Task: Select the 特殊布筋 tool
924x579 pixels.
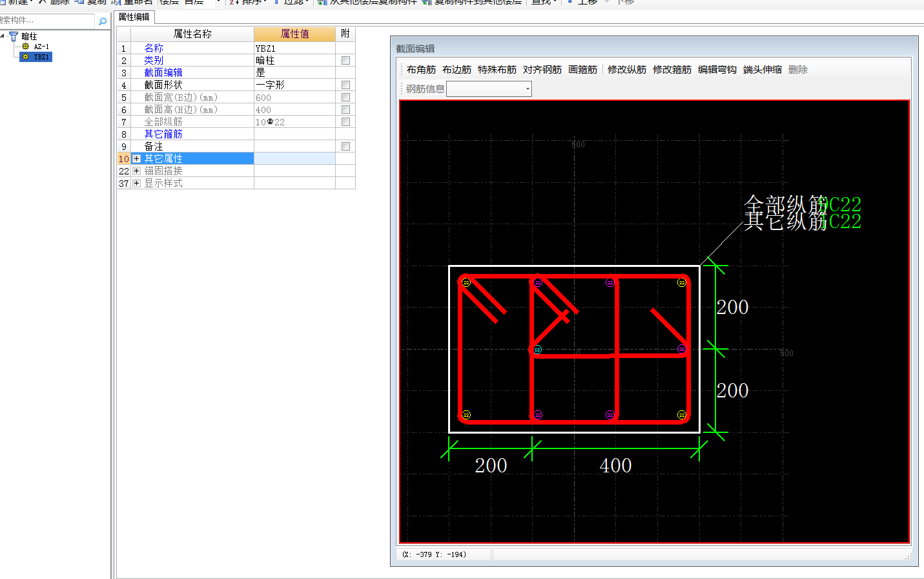Action: tap(497, 69)
